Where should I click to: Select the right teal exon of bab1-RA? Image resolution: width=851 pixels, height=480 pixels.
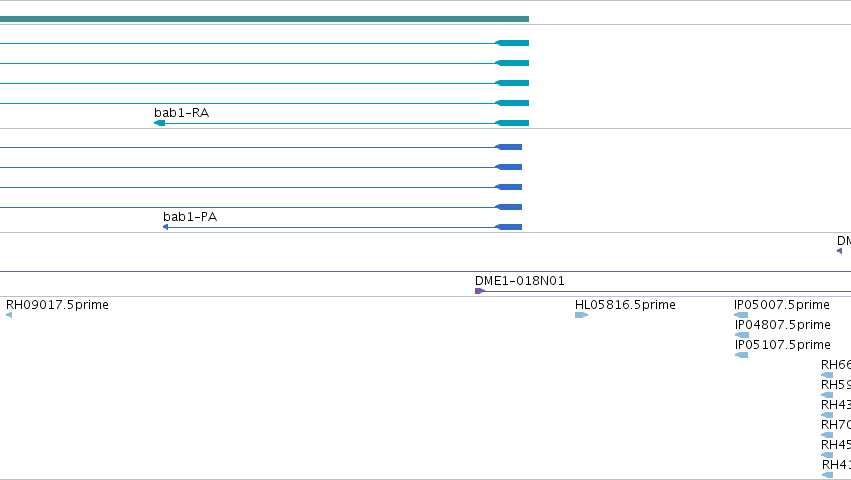pyautogui.click(x=512, y=123)
